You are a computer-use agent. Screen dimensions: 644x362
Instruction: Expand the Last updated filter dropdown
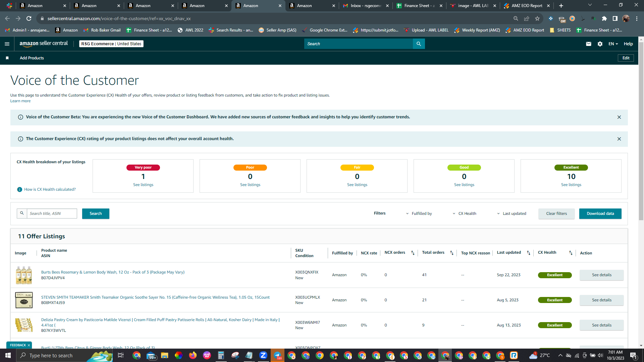tap(512, 214)
